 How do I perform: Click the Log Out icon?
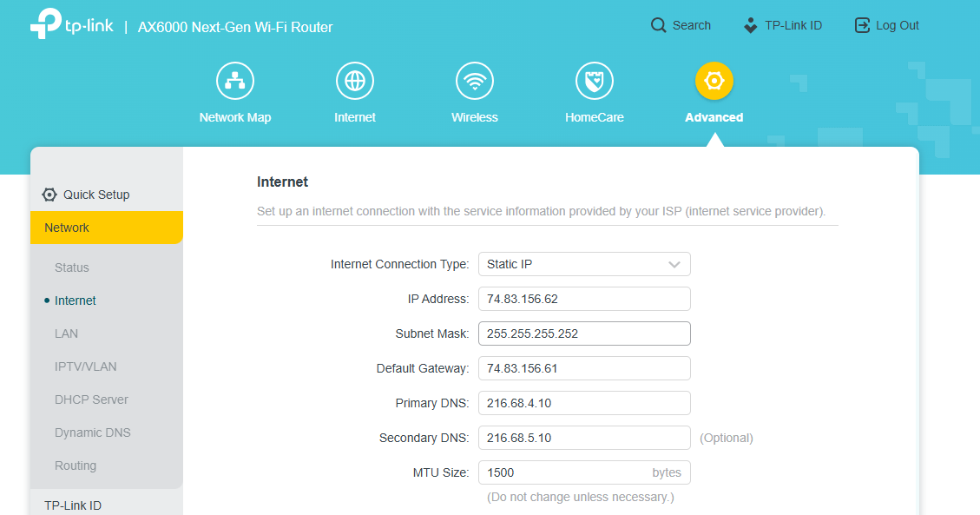point(863,26)
